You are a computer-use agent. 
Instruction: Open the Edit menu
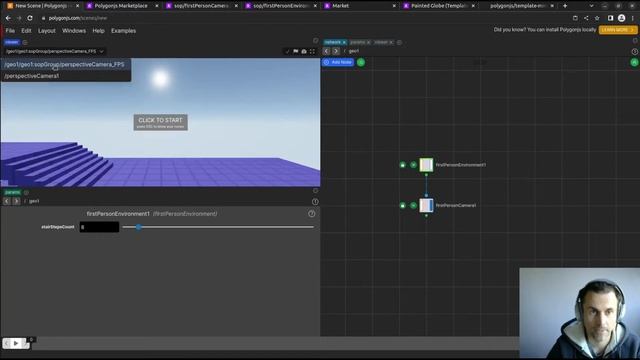point(26,31)
